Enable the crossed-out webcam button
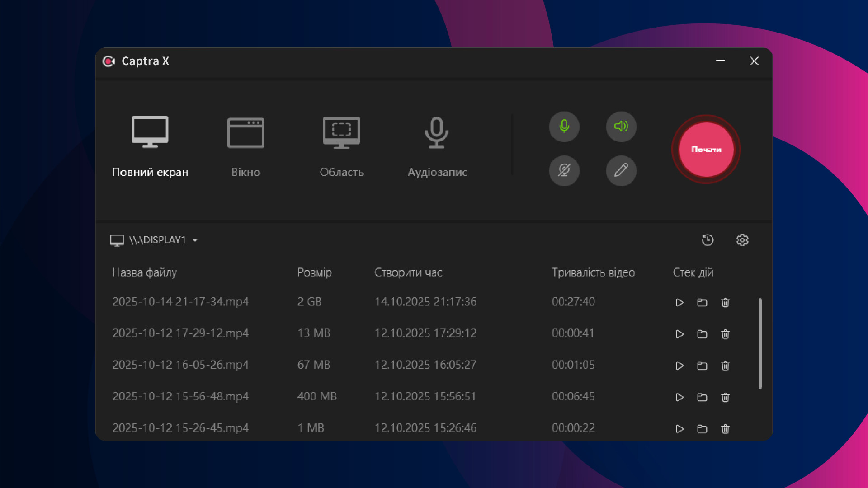Screen dimensions: 868x488 pyautogui.click(x=564, y=170)
